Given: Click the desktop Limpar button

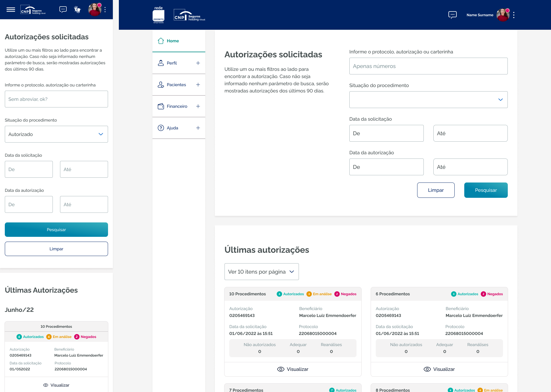Looking at the screenshot, I should [435, 190].
